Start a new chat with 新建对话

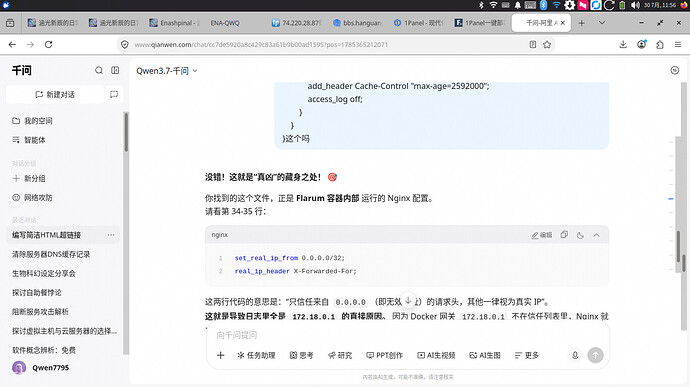pos(55,95)
